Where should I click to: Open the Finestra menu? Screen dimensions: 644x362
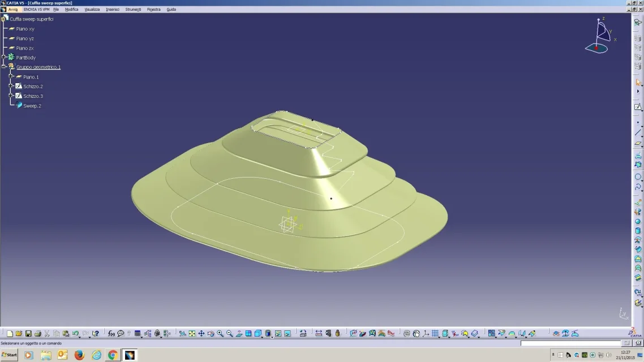(x=153, y=10)
